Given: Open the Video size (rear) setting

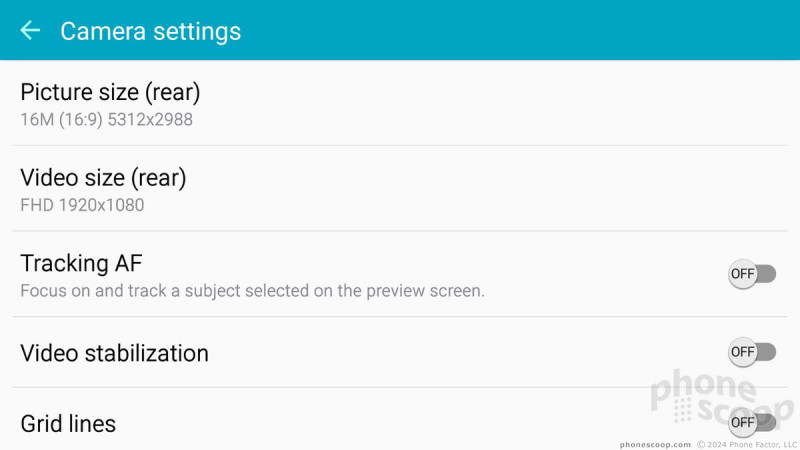Looking at the screenshot, I should (400, 189).
